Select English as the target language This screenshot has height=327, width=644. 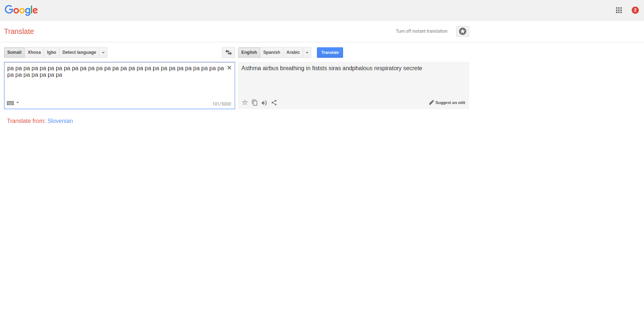(x=249, y=52)
